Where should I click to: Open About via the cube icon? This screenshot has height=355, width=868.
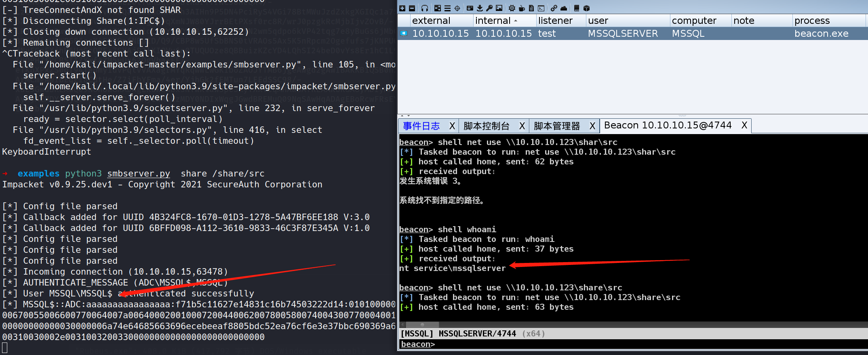click(x=587, y=8)
